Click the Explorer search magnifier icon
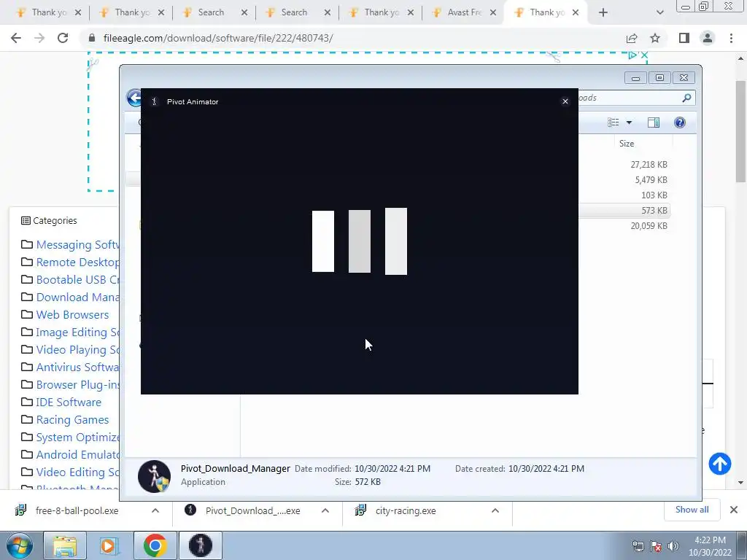The image size is (747, 560). point(686,98)
